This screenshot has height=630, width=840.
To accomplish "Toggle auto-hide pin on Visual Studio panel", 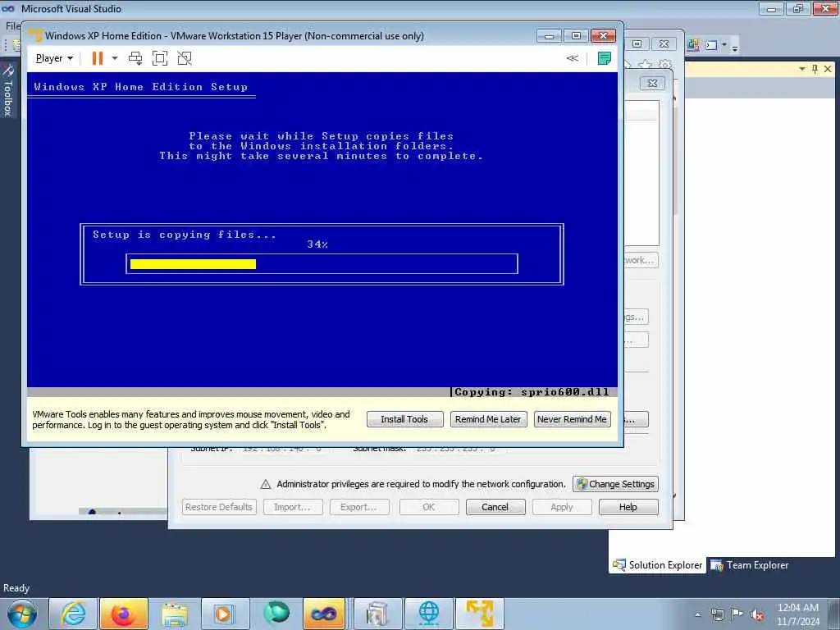I will pos(815,69).
